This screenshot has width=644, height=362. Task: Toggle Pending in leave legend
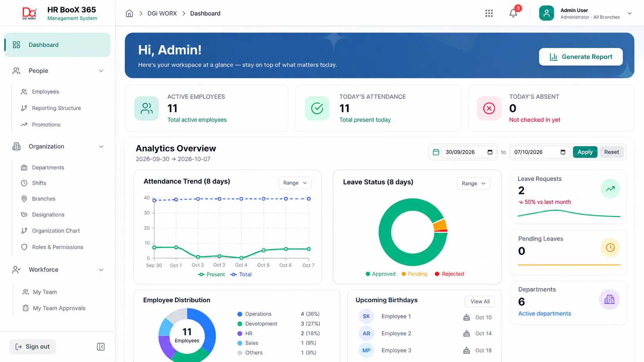click(414, 274)
